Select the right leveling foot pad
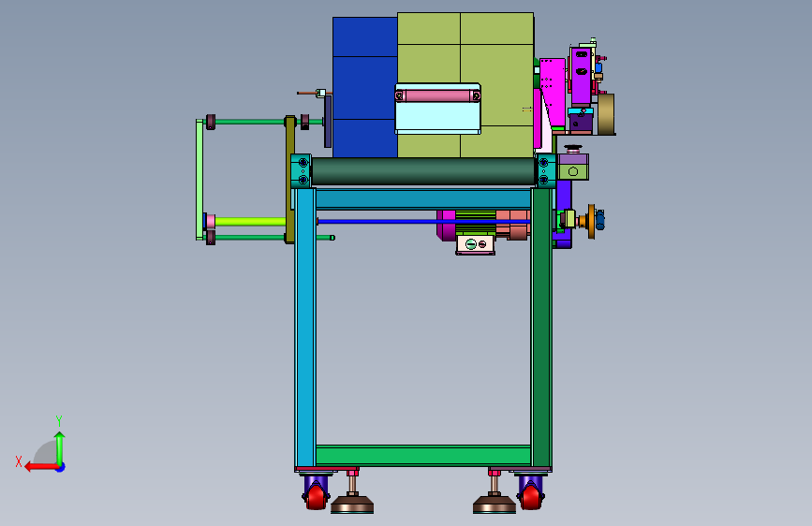The height and width of the screenshot is (526, 812). 495,504
